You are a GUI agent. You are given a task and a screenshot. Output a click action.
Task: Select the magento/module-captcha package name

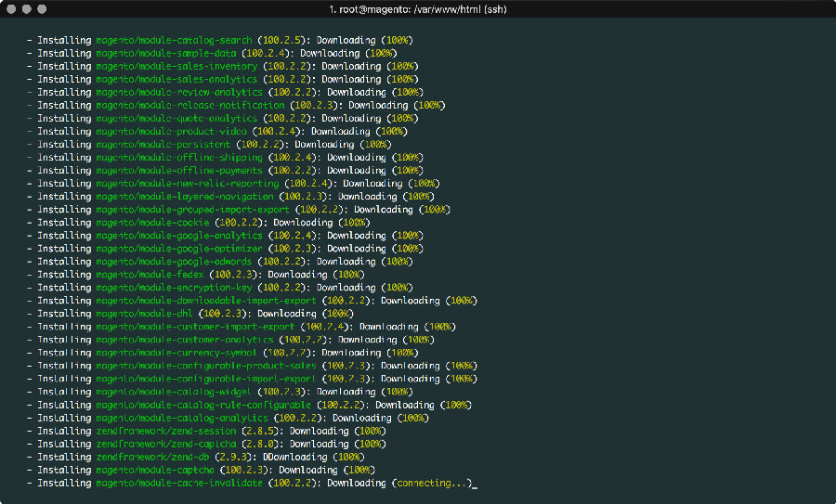pyautogui.click(x=156, y=470)
